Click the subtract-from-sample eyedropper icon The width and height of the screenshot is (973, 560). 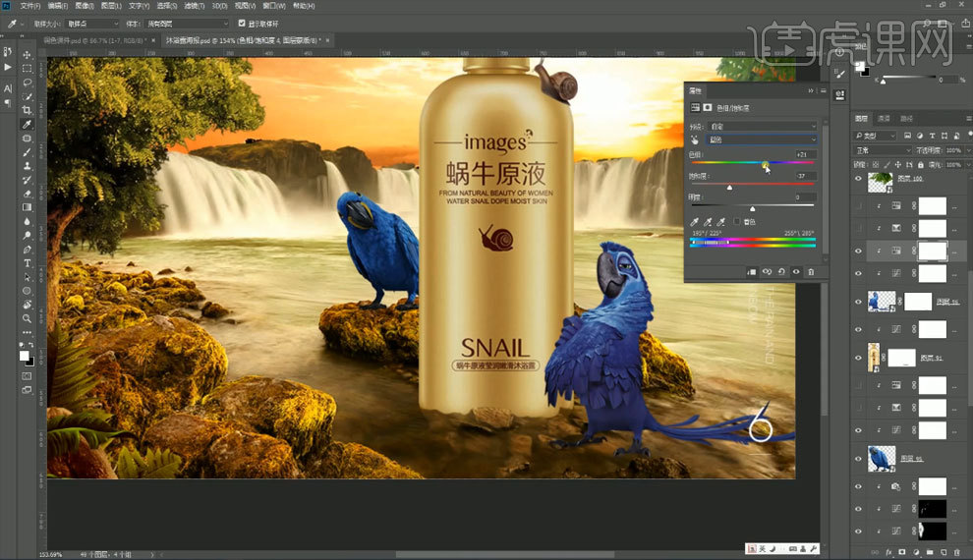point(721,221)
